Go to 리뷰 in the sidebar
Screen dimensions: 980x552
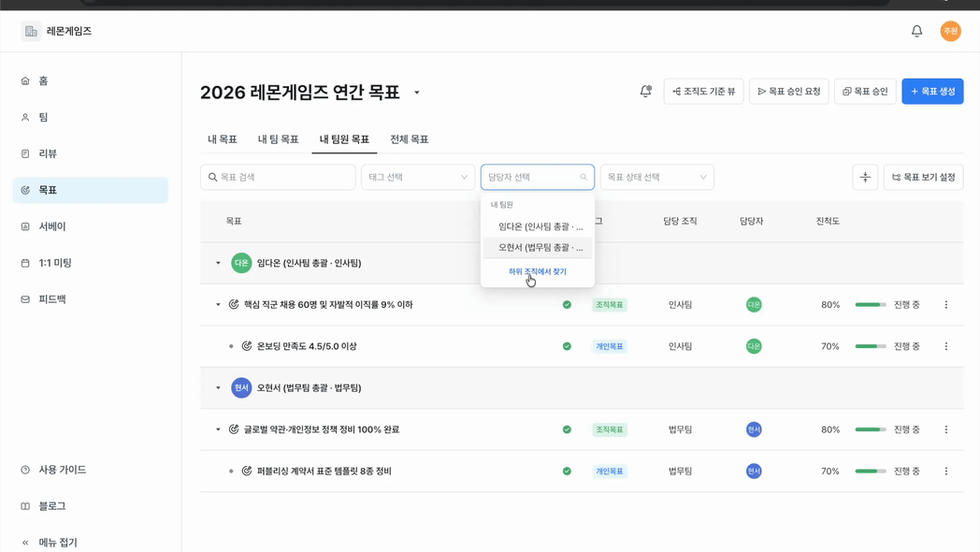91,153
